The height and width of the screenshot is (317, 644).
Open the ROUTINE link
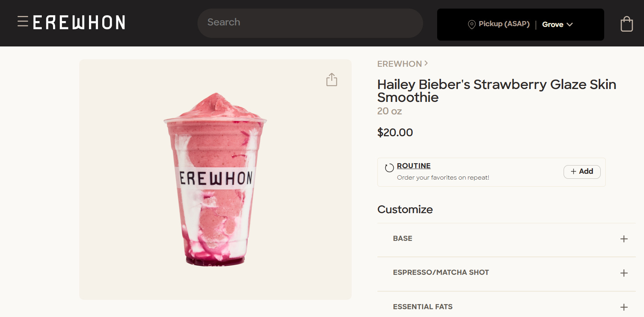414,166
